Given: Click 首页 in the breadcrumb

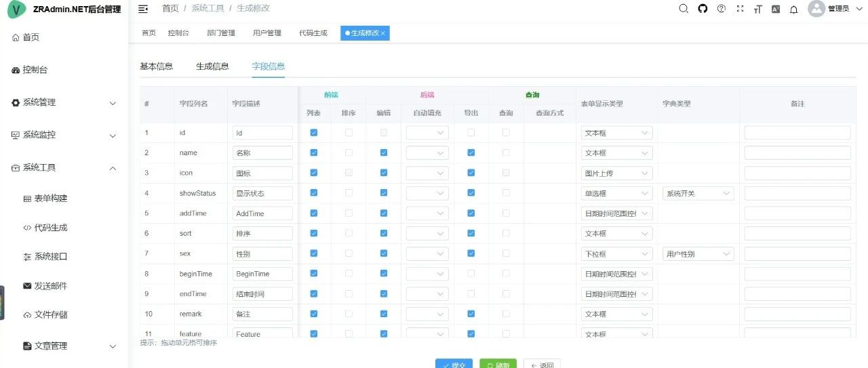Looking at the screenshot, I should point(171,9).
